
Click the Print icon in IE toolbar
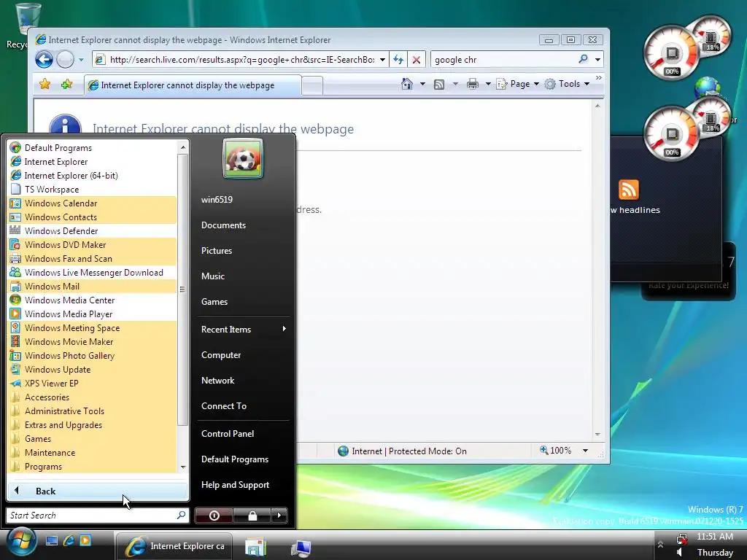click(x=472, y=85)
